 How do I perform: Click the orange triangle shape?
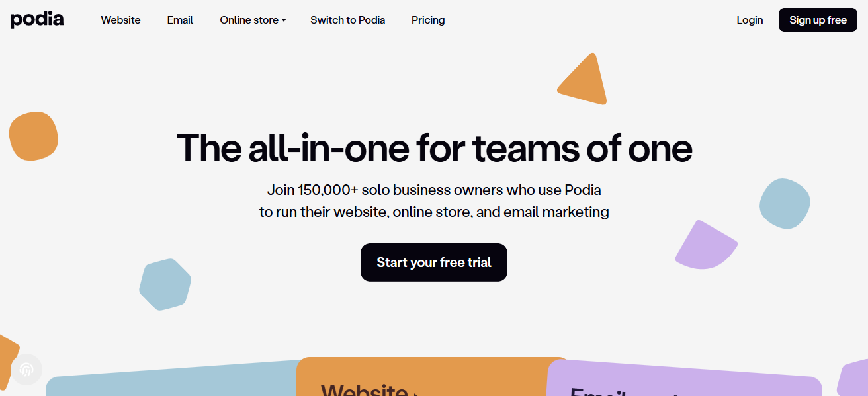584,79
